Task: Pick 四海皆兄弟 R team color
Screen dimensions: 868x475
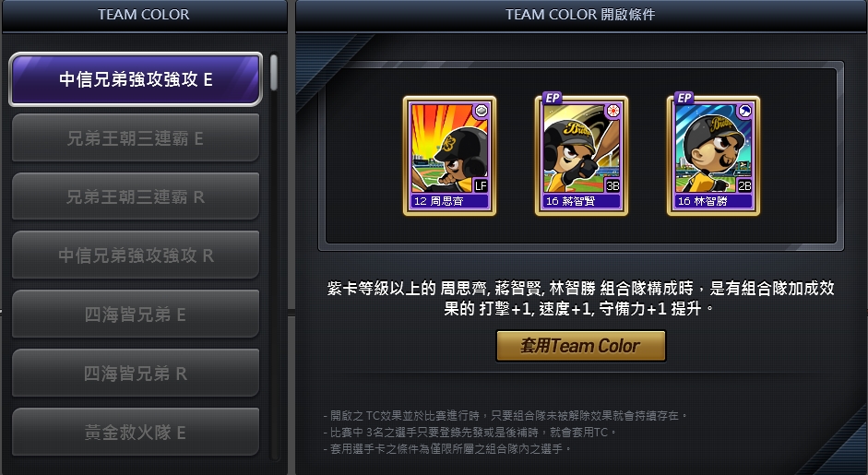Action: (x=136, y=374)
